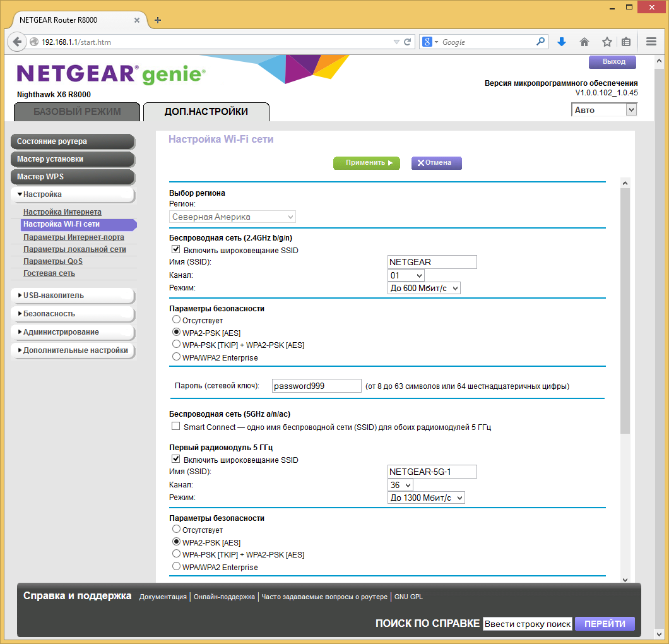Go to browser home page icon
This screenshot has height=644, width=669.
(584, 42)
